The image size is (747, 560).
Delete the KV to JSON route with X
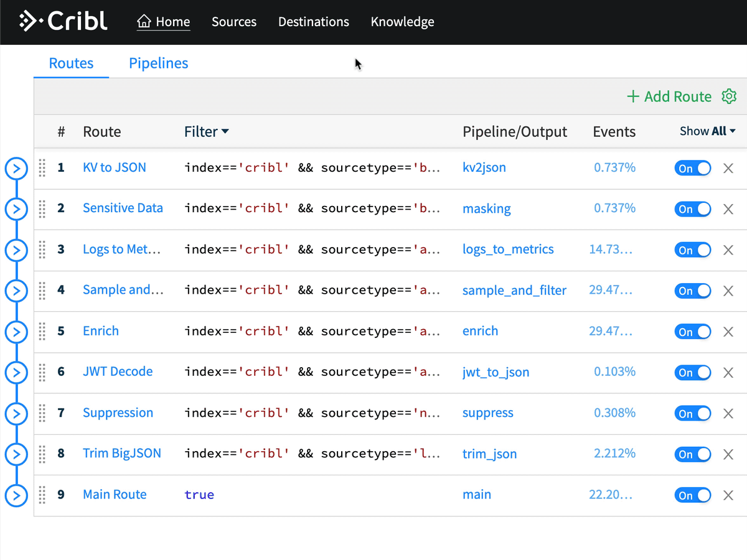click(x=728, y=168)
